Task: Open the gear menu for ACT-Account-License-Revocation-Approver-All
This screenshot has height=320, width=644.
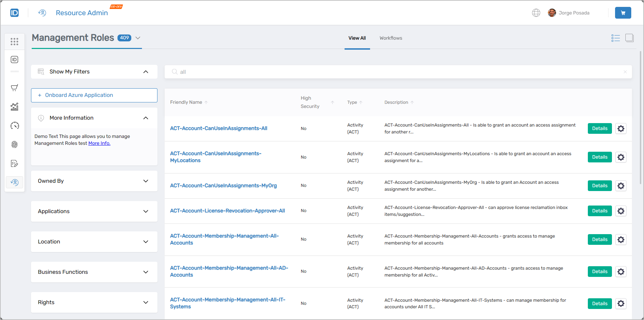Action: (x=621, y=211)
